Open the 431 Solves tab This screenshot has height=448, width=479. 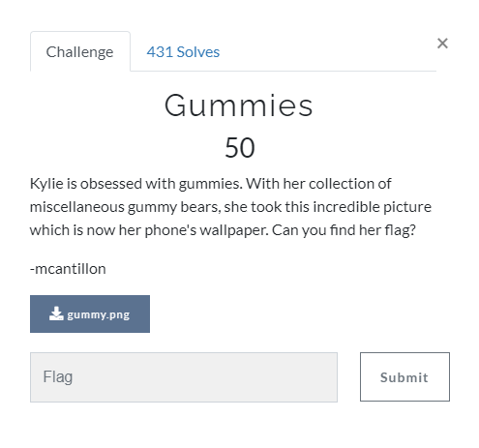point(183,52)
